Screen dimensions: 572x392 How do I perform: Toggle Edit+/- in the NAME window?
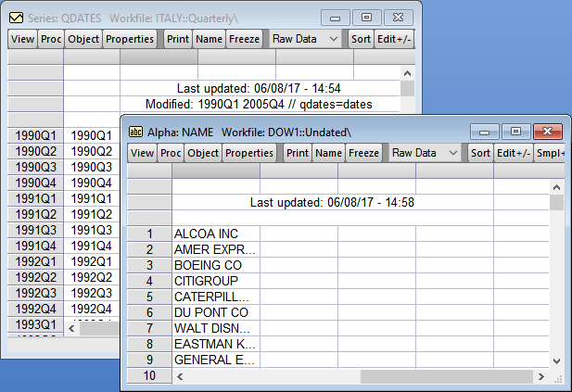[x=514, y=153]
